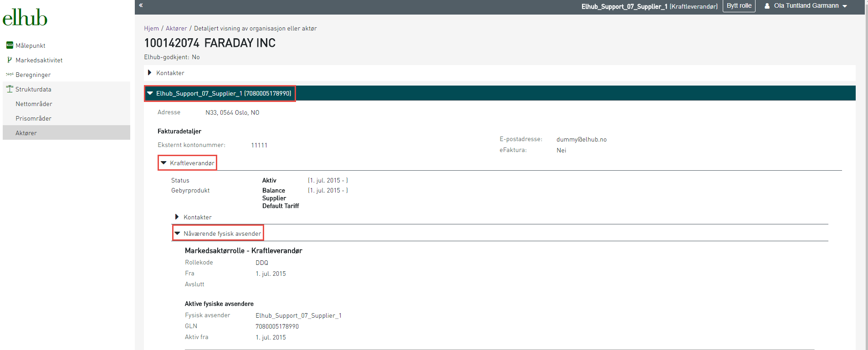Click the external account number 11111
The height and width of the screenshot is (350, 868).
[259, 145]
